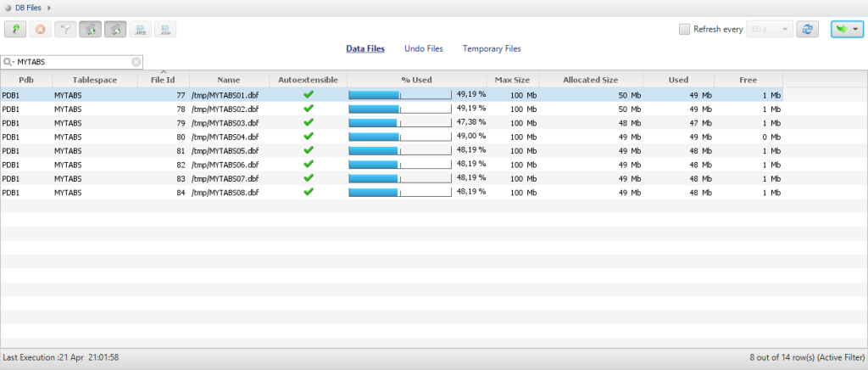868x370 pixels.
Task: Click the green execute icon in toolbar
Action: tap(15, 30)
